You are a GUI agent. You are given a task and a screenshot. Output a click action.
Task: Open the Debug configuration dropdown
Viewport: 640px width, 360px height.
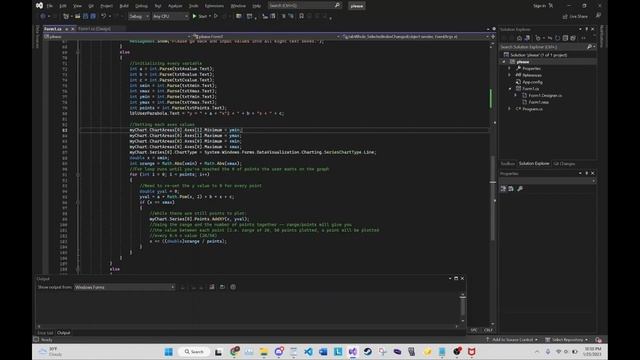tap(139, 16)
